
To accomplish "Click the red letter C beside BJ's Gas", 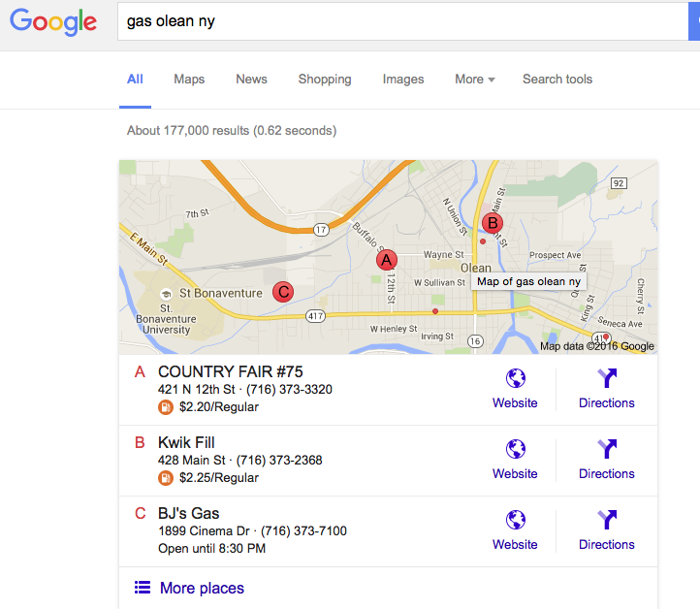I will point(140,513).
